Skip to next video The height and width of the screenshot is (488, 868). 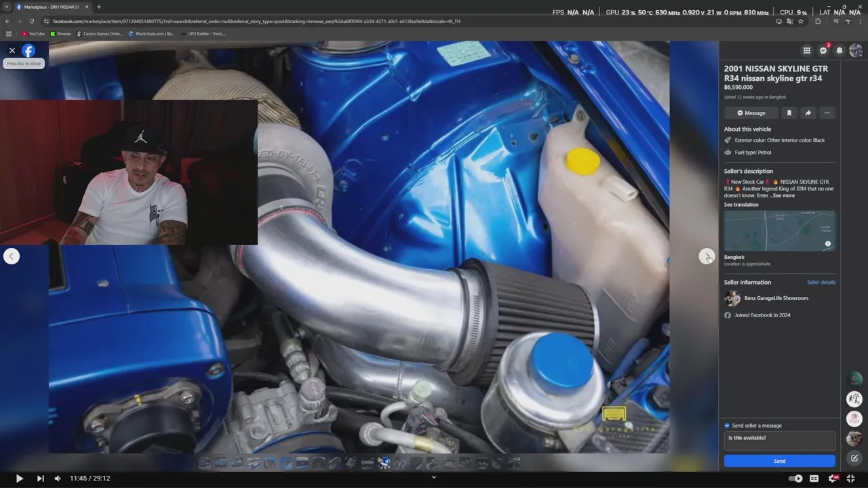click(x=40, y=479)
